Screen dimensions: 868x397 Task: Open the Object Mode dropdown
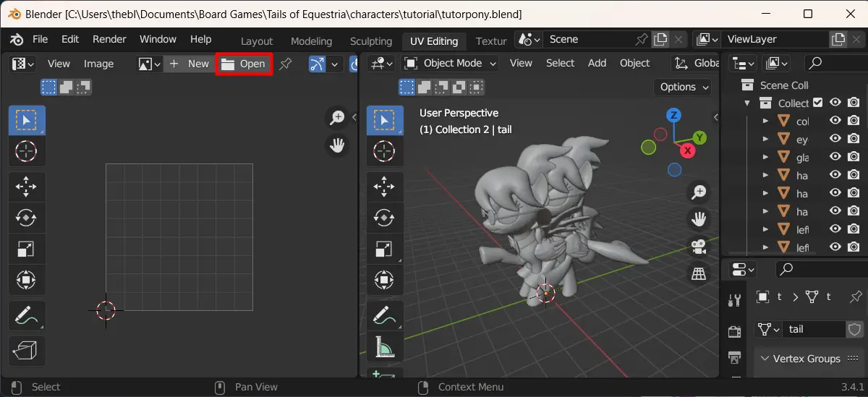click(x=450, y=63)
